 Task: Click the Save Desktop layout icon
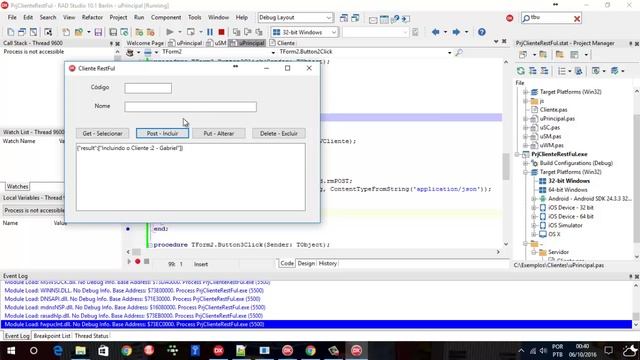(x=344, y=18)
